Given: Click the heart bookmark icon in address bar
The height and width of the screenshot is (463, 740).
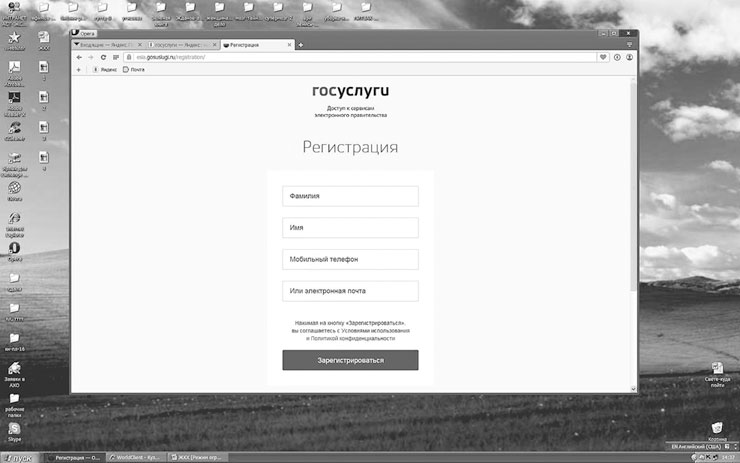Looking at the screenshot, I should tap(604, 57).
